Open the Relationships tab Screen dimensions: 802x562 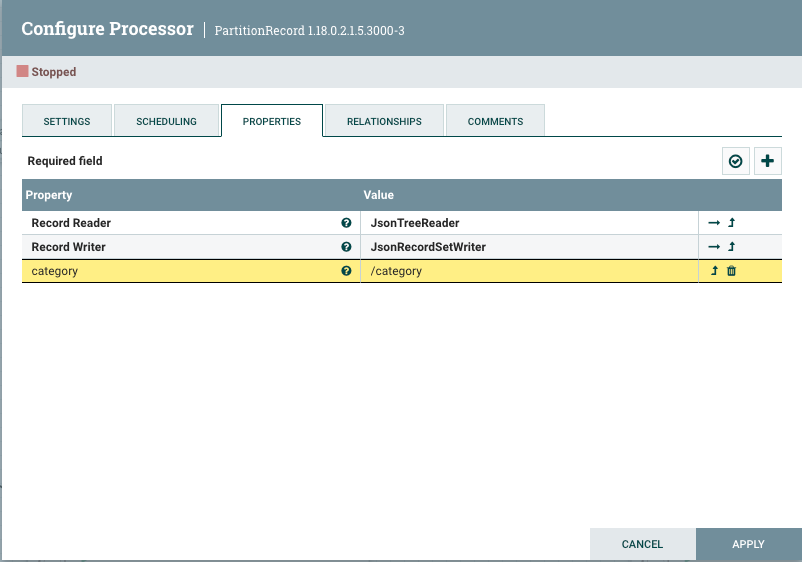[384, 121]
